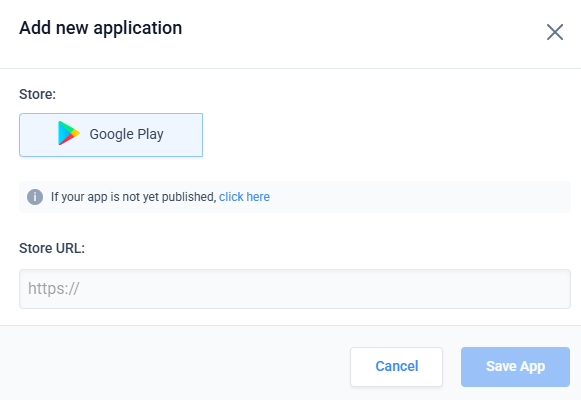Screen dimensions: 581x400
Task: Click empty space in the Store URL box
Action: coord(326,289)
